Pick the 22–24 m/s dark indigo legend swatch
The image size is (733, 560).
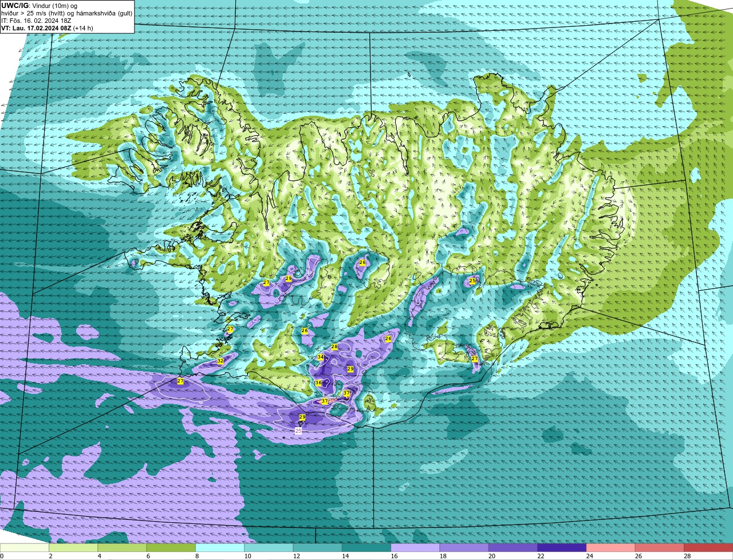pyautogui.click(x=562, y=547)
